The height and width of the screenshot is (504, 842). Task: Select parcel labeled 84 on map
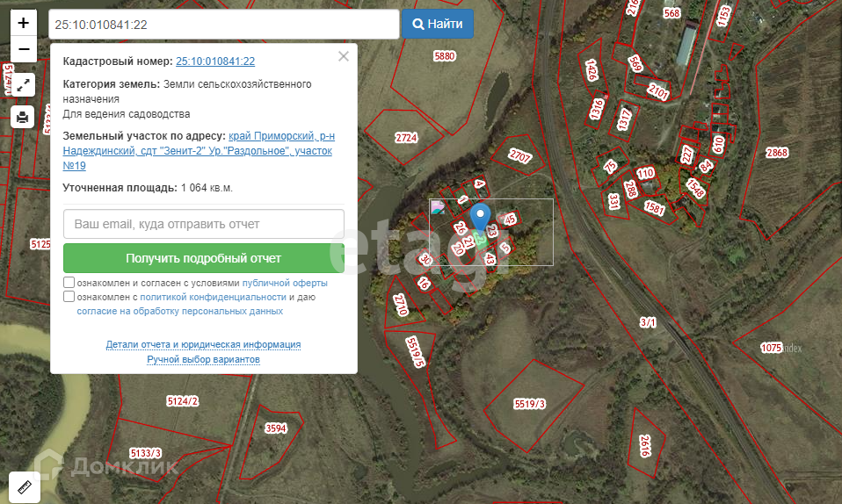(706, 166)
